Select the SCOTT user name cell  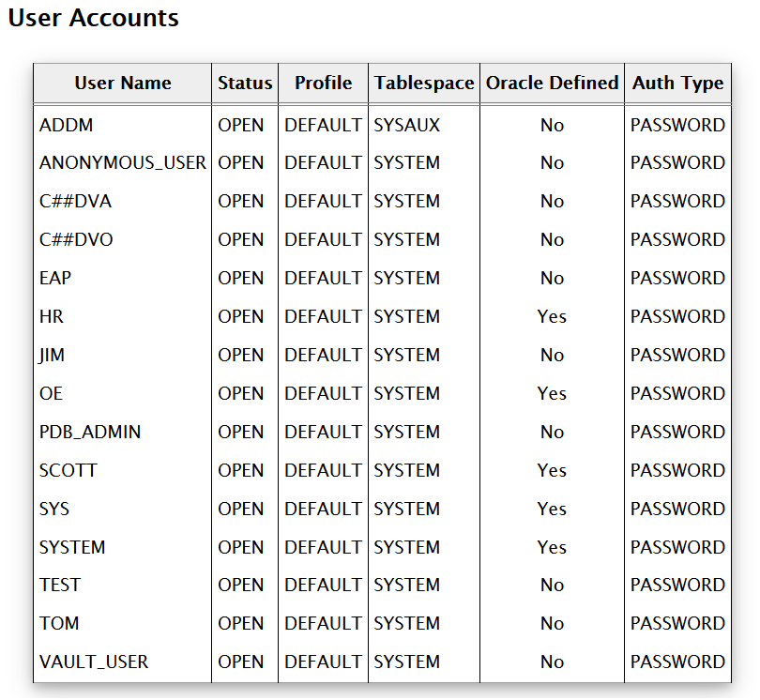pos(68,471)
